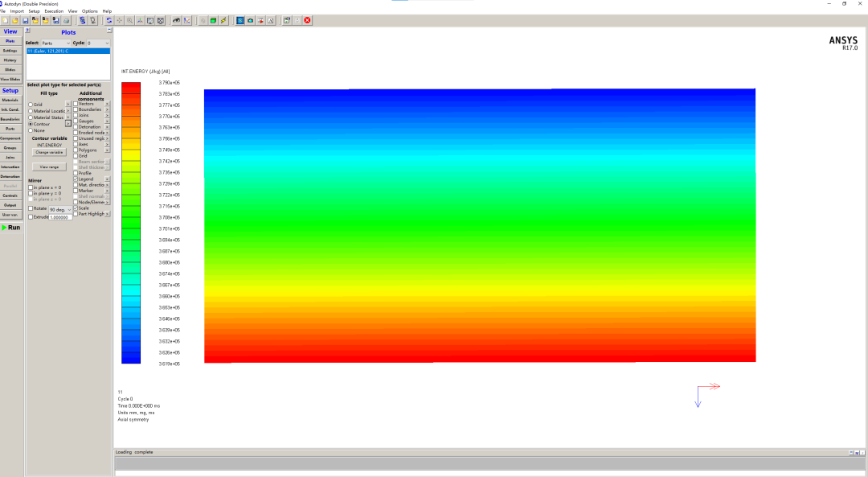Screen dimensions: 868x477
Task: Click the magnifying glass zoom icon
Action: pyautogui.click(x=129, y=20)
